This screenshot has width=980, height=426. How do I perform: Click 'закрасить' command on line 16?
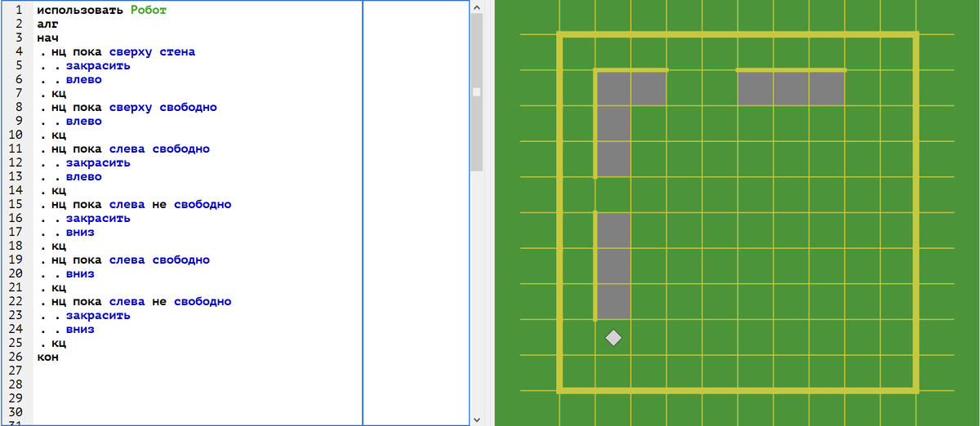(x=98, y=218)
